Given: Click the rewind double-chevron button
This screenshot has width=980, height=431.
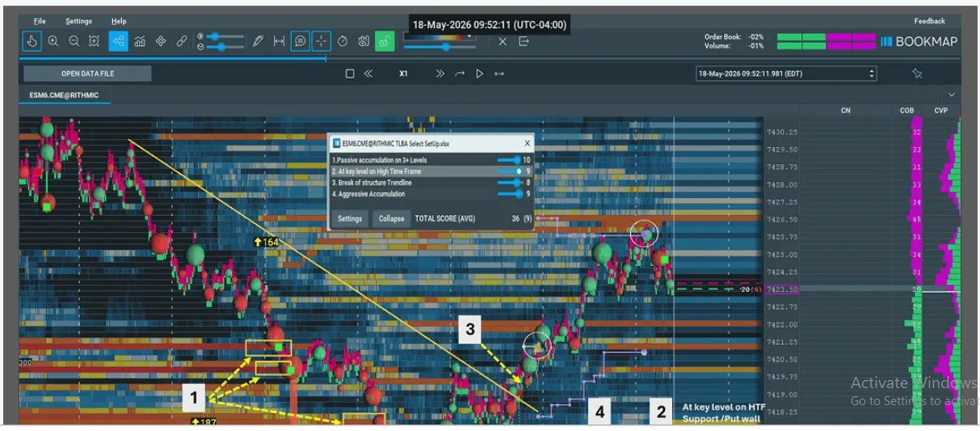Looking at the screenshot, I should click(x=368, y=74).
